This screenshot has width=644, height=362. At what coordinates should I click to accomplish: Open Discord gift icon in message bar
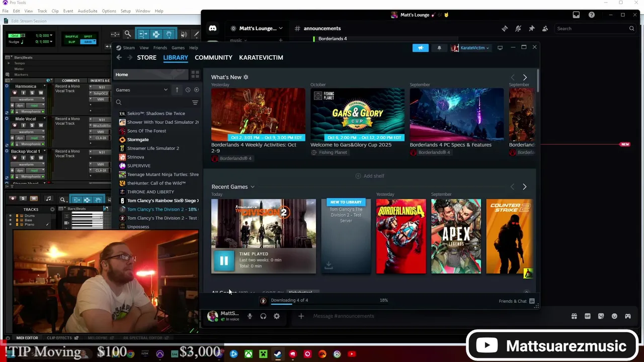(x=574, y=316)
